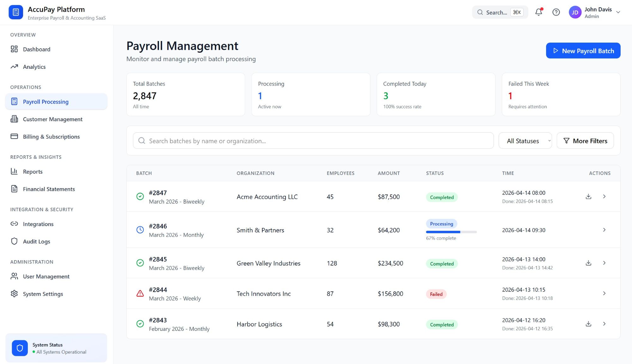Open System Settings page
The image size is (632, 364).
click(x=56, y=294)
